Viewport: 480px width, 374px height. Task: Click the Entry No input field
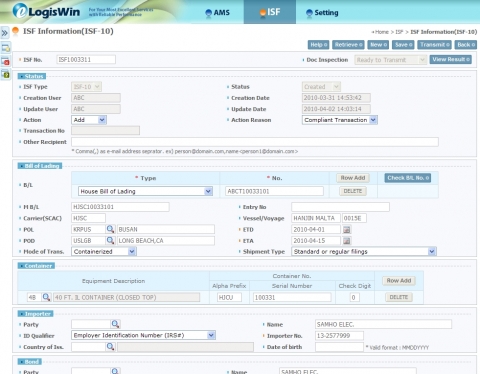pyautogui.click(x=340, y=207)
